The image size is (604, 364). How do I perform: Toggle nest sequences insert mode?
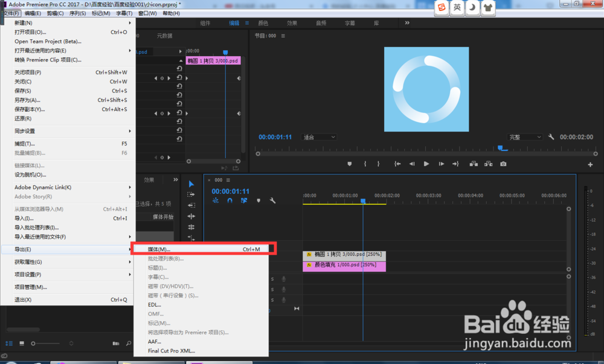tap(216, 200)
